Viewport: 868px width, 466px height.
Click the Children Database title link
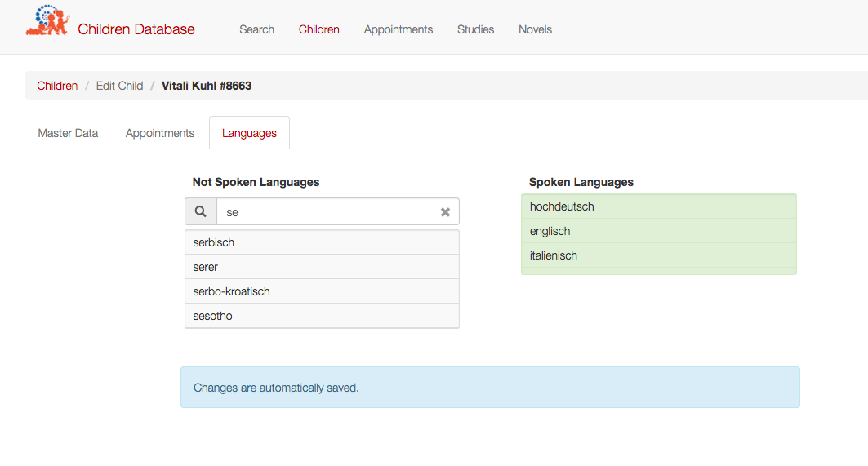click(x=136, y=29)
